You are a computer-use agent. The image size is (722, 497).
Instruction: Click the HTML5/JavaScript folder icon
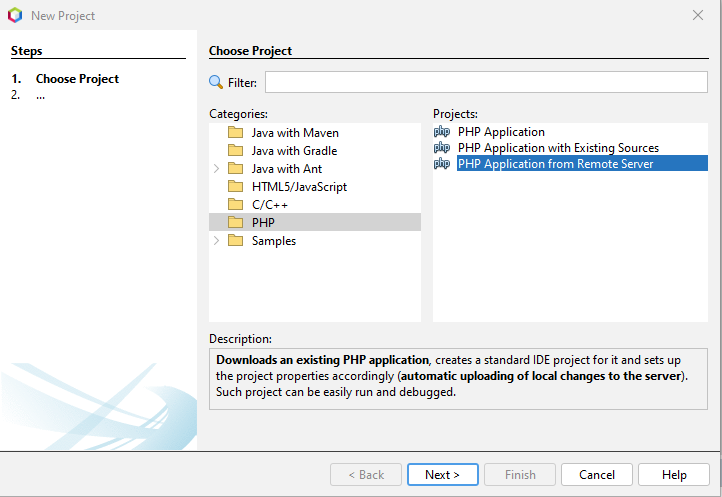click(235, 187)
